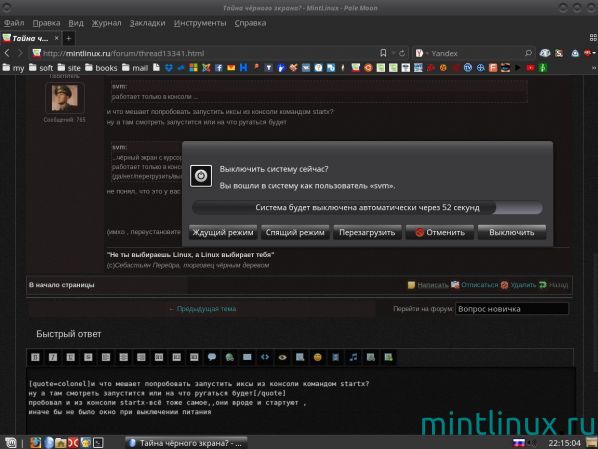Open the Файл menu
The image size is (598, 449).
(x=14, y=23)
